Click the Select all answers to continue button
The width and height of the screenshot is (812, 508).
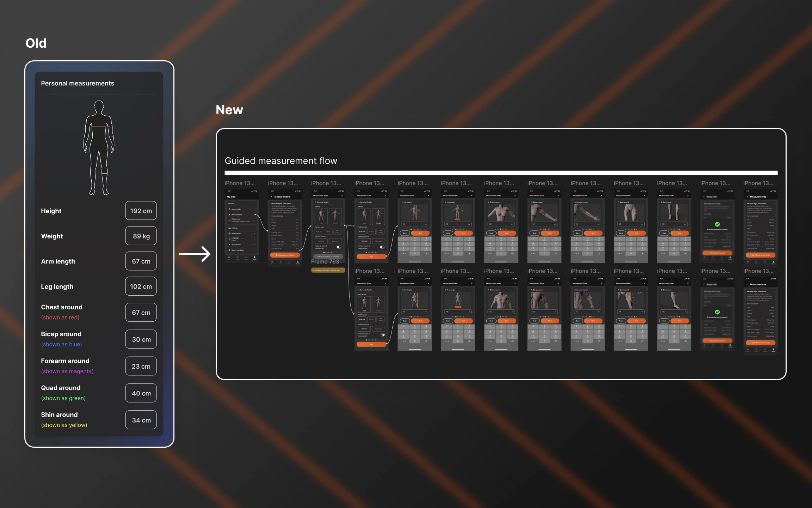[x=328, y=256]
